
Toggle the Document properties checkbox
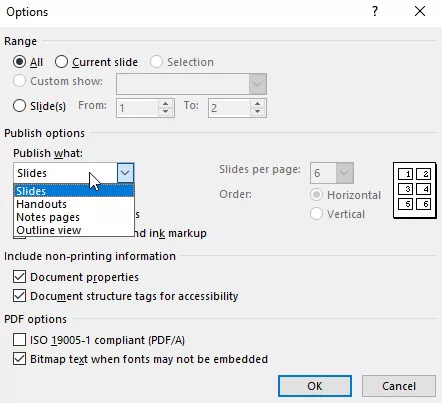[x=19, y=277]
